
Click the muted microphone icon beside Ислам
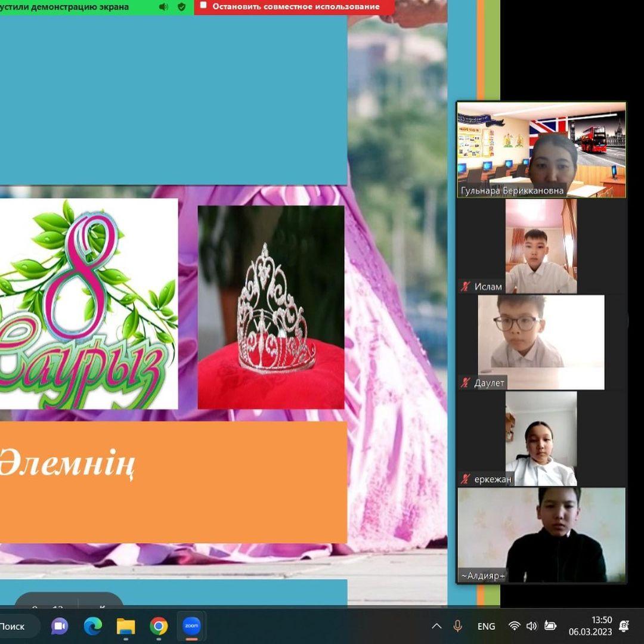[x=465, y=286]
